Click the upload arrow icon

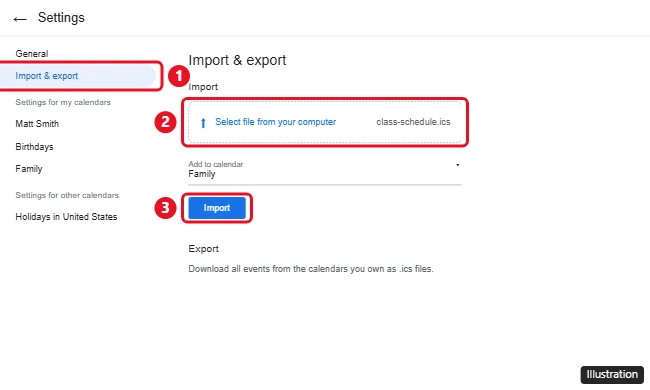(x=203, y=123)
